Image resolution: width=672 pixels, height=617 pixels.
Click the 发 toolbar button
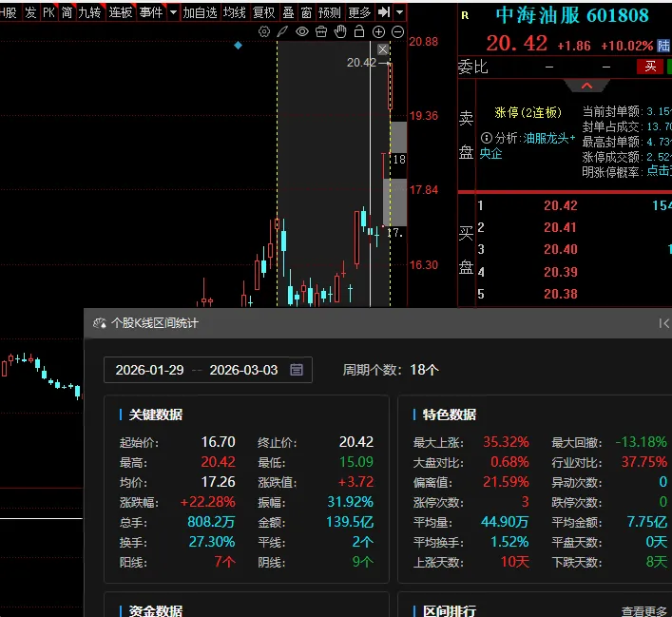30,13
